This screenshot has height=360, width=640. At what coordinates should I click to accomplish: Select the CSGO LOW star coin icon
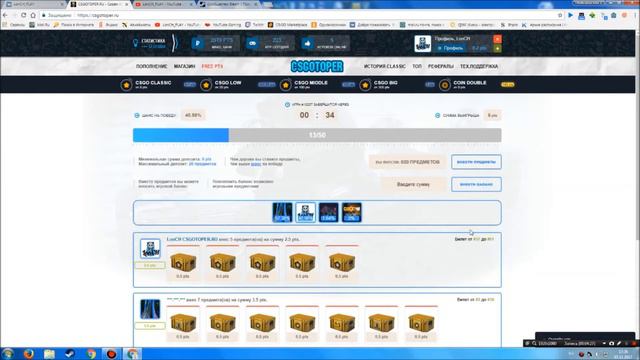point(206,85)
